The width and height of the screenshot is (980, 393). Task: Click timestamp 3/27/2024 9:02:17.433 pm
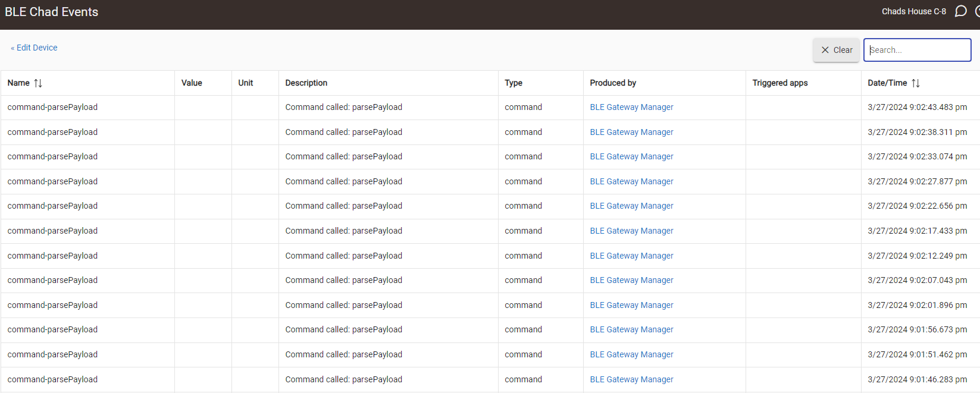tap(917, 231)
